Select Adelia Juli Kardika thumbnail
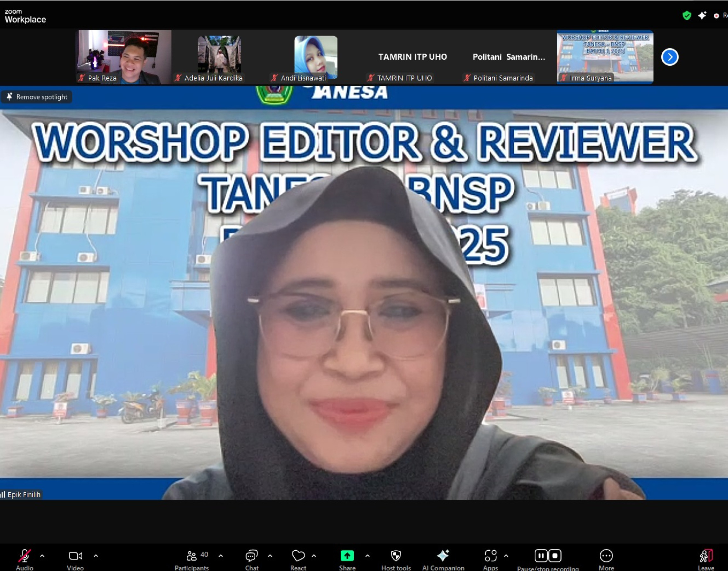The height and width of the screenshot is (571, 728). coord(219,57)
